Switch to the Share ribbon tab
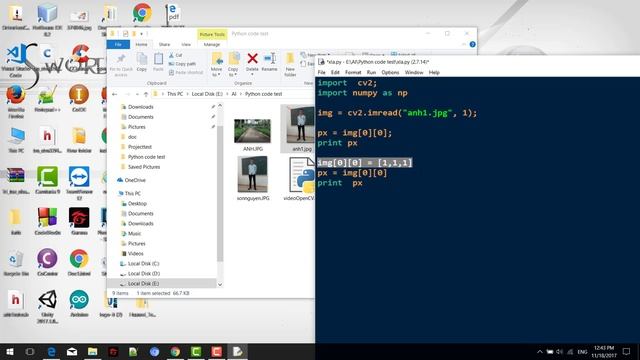This screenshot has height=360, width=640. coord(164,44)
